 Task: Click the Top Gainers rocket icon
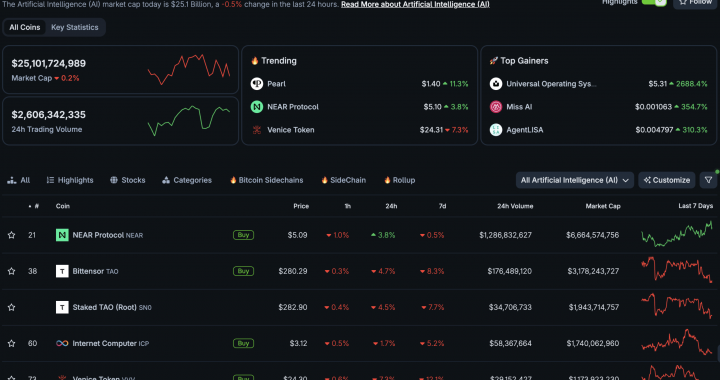pos(494,61)
